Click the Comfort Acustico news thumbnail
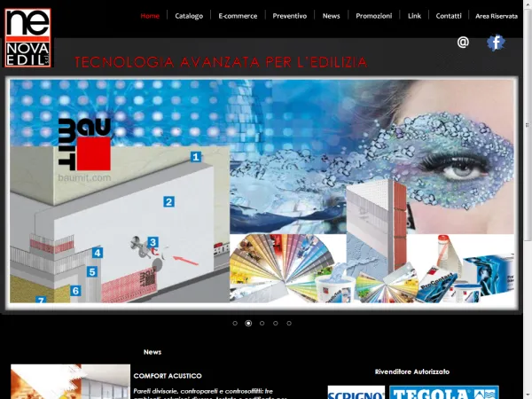Viewport: 532px width, 399px height. coord(70,382)
